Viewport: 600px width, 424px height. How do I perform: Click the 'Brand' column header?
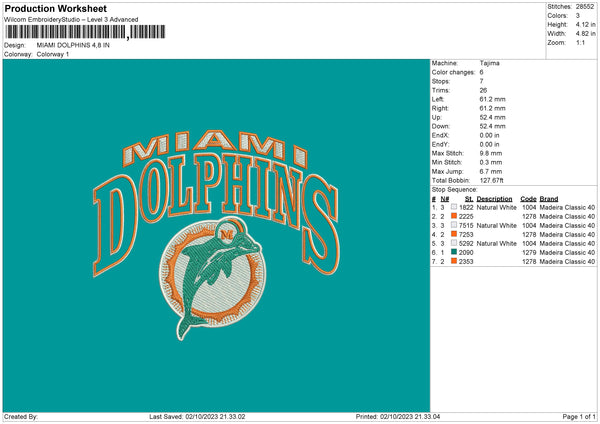click(549, 199)
